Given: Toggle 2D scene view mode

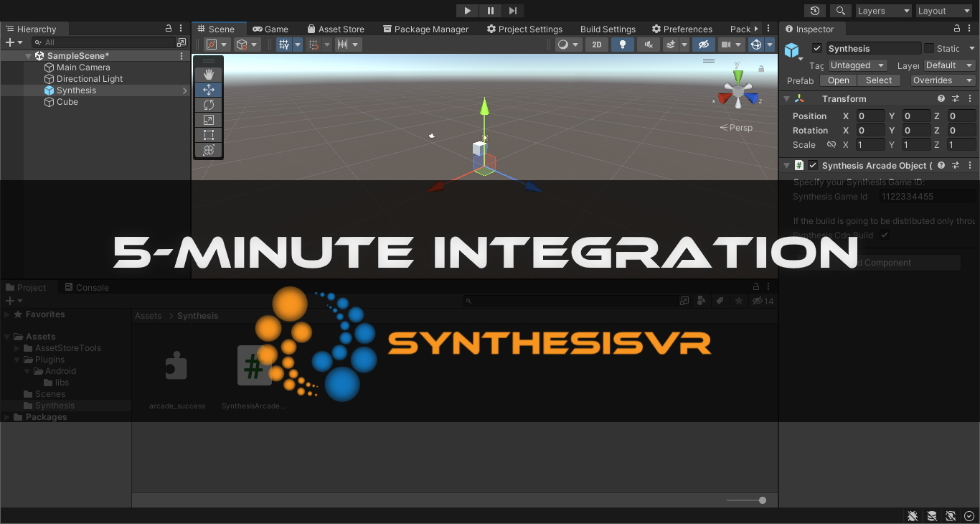Looking at the screenshot, I should (x=596, y=45).
